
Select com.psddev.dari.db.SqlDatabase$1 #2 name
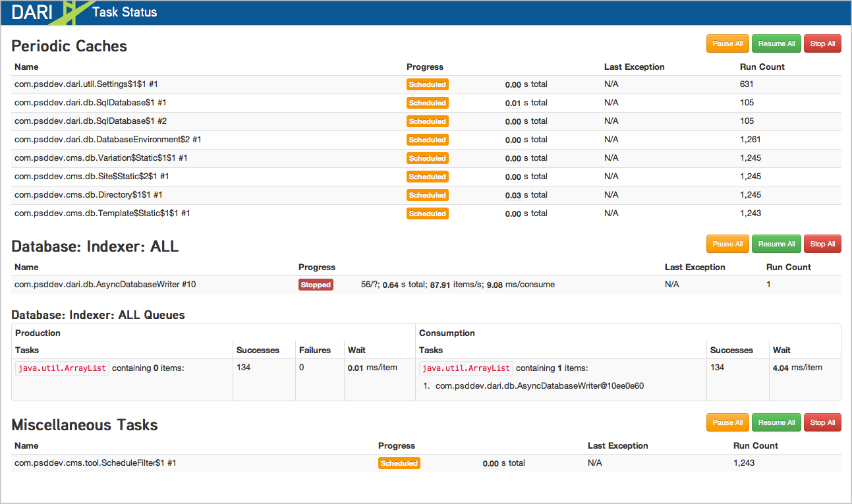90,121
